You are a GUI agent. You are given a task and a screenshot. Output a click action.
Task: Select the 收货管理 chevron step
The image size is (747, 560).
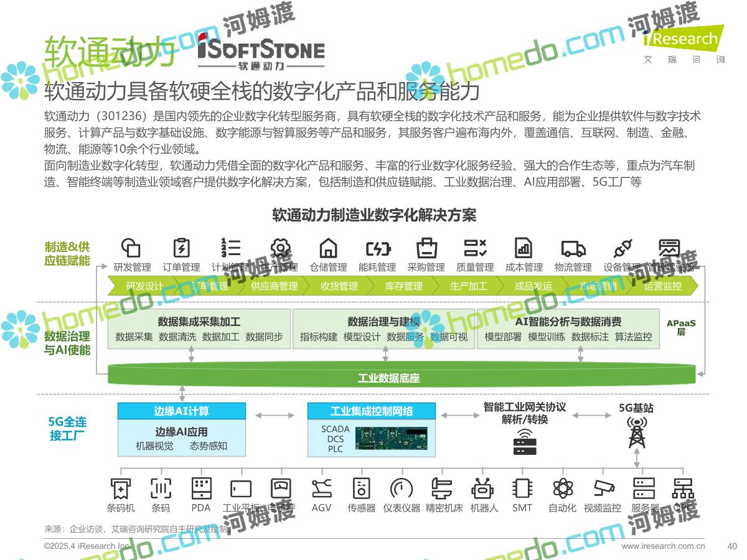coord(339,286)
